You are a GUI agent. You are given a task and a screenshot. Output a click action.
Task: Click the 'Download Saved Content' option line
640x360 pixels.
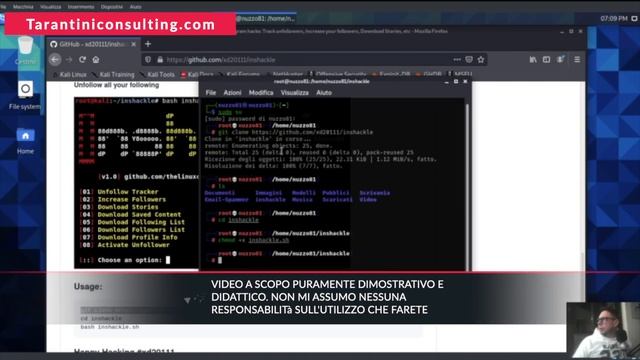(130, 215)
